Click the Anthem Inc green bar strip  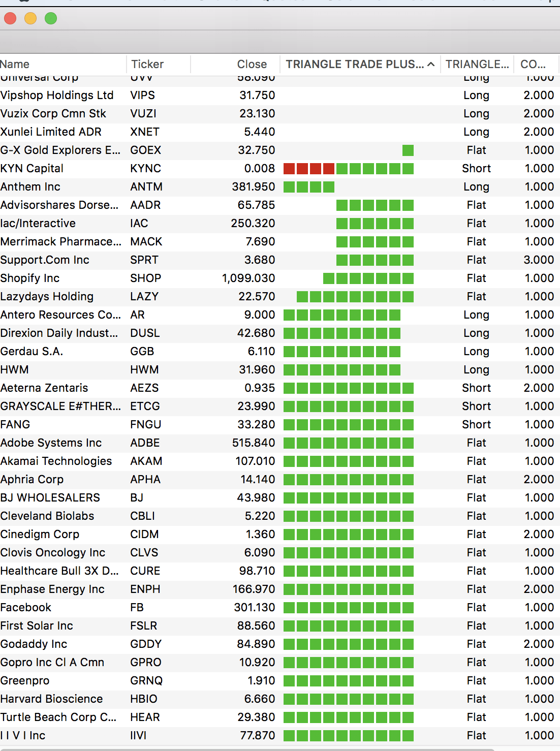pos(309,187)
